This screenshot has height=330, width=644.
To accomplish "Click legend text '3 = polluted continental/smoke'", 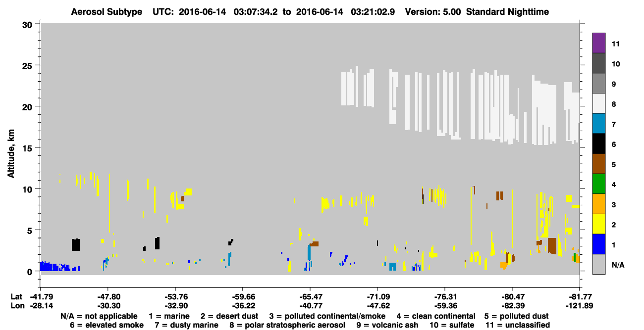I will click(327, 316).
